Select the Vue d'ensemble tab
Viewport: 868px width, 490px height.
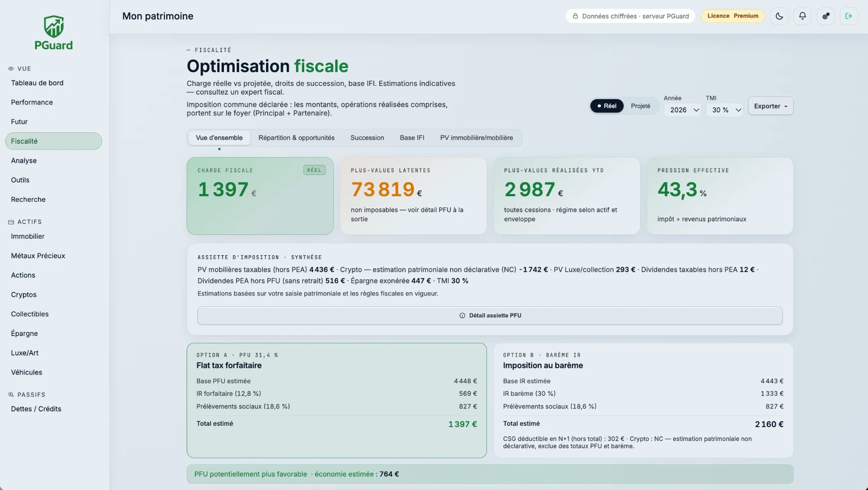point(219,138)
